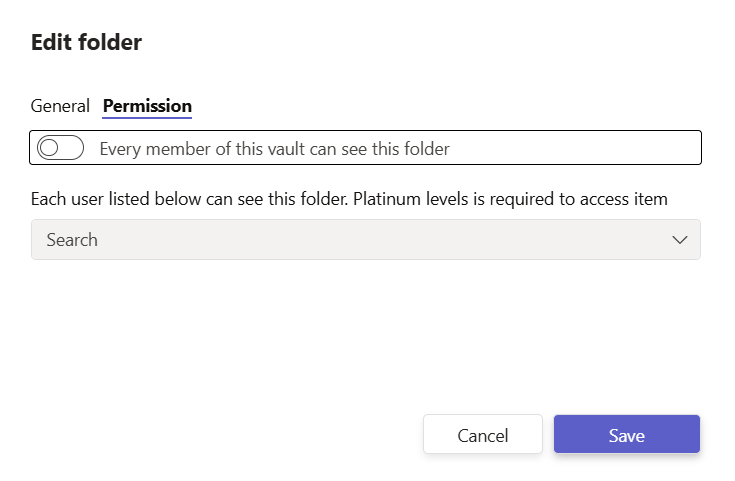Click the switch knob on the toggle

coord(49,148)
